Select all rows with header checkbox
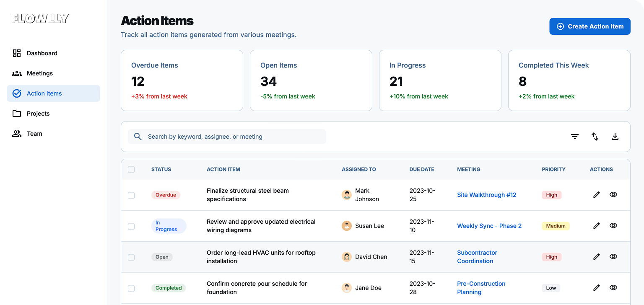Viewport: 644px width, 305px height. (131, 170)
